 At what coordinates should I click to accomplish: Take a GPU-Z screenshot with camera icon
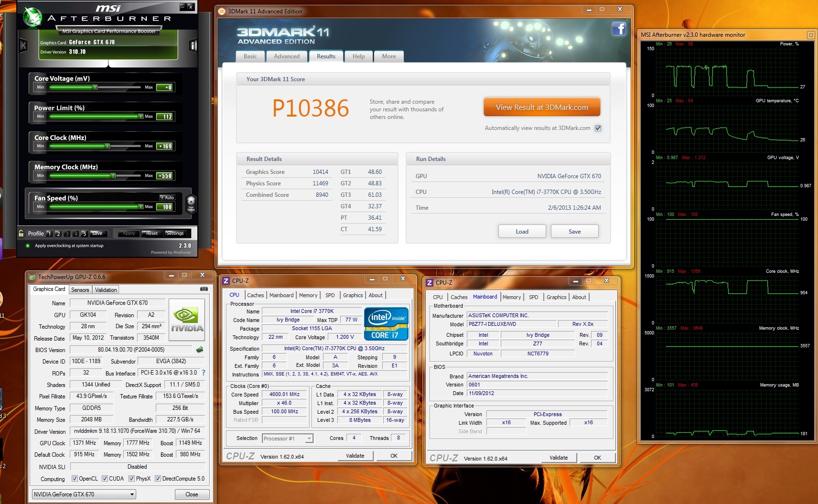204,289
